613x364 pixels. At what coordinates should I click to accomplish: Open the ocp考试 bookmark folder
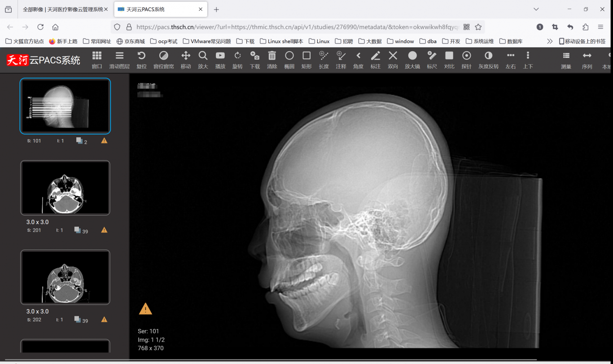click(164, 41)
